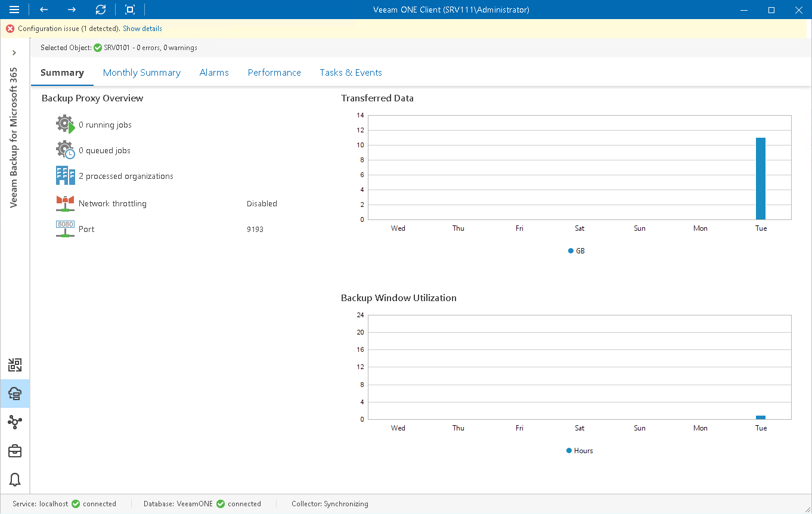Switch to the Summary tab

pyautogui.click(x=62, y=73)
